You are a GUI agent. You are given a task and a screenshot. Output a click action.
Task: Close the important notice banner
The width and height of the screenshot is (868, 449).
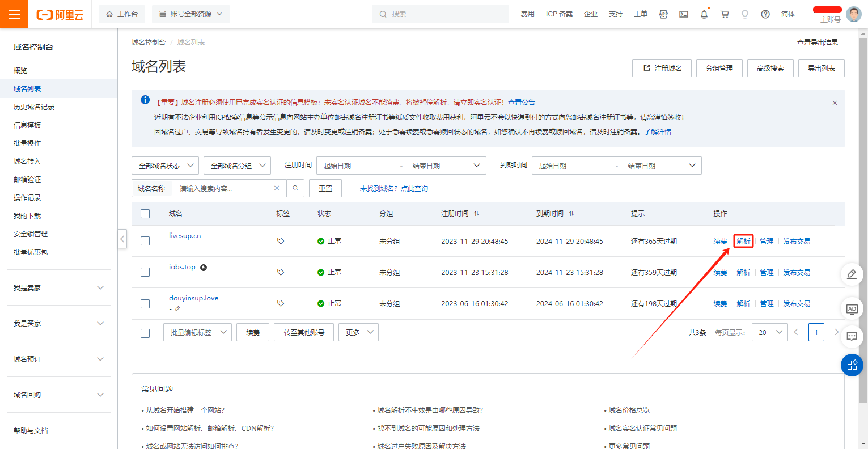coord(835,103)
